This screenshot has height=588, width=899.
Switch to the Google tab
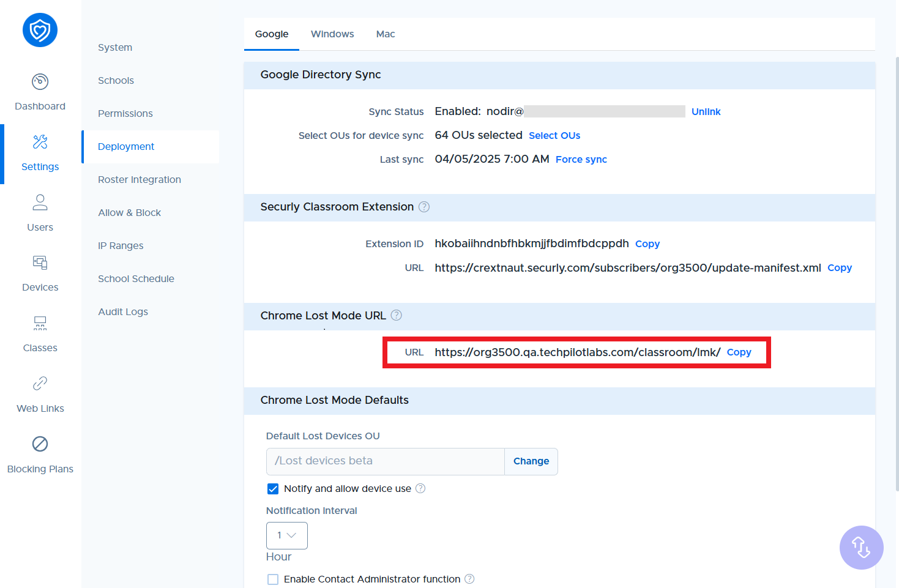click(272, 34)
